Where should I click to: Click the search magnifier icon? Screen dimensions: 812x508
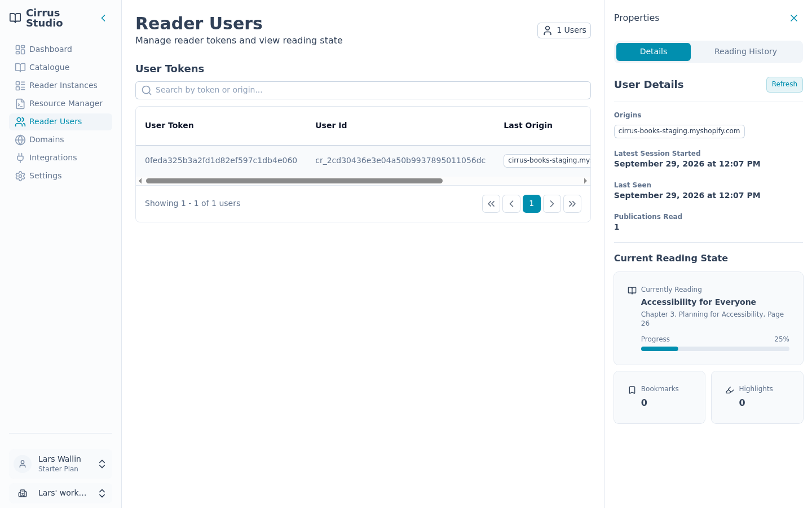[147, 90]
